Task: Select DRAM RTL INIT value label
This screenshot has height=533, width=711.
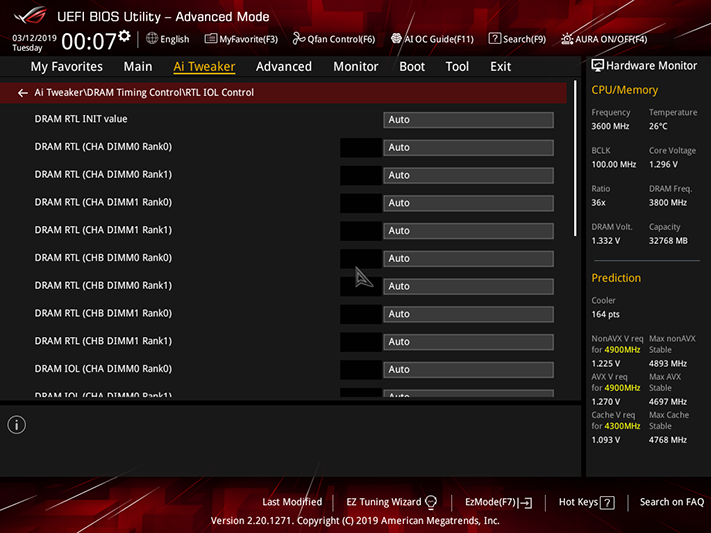Action: click(x=81, y=119)
